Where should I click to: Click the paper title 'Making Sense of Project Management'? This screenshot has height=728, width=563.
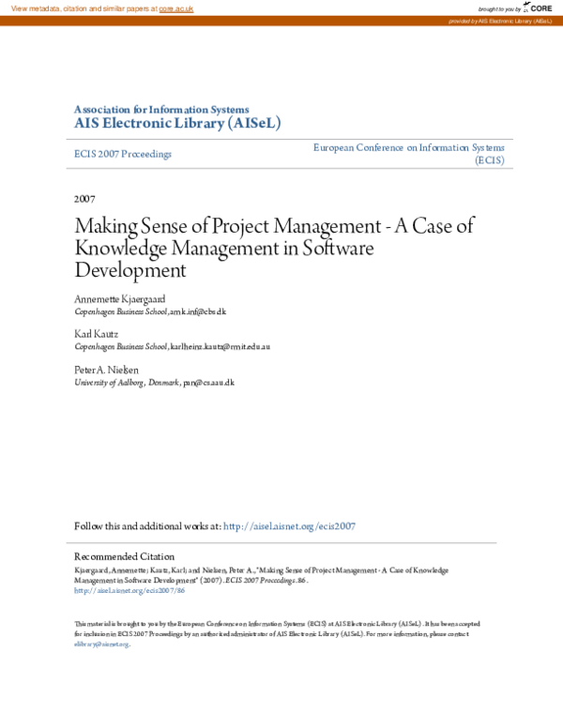coord(274,248)
